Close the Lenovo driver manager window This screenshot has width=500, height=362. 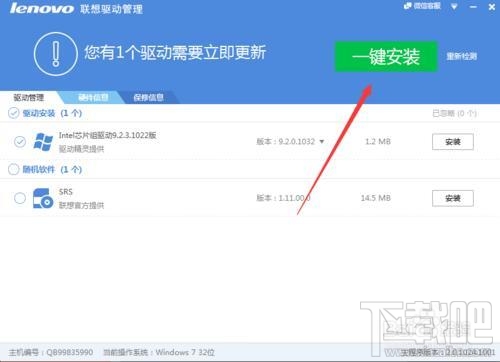coord(492,7)
